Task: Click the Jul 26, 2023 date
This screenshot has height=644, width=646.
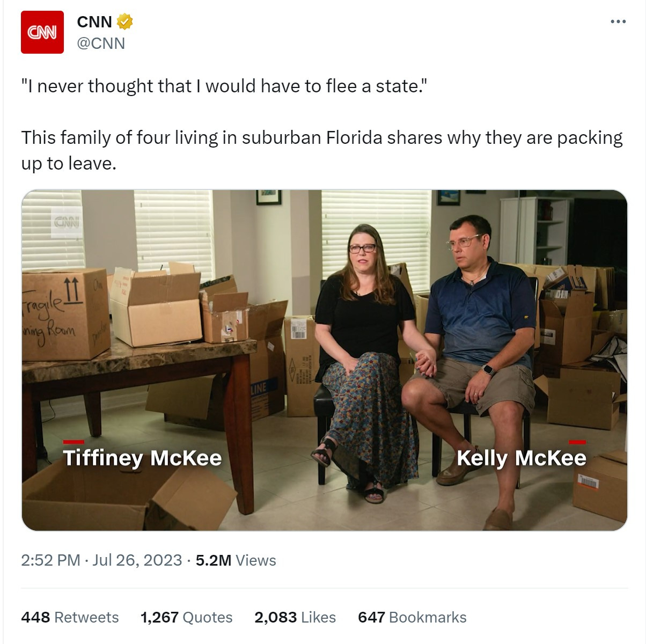Action: tap(137, 560)
